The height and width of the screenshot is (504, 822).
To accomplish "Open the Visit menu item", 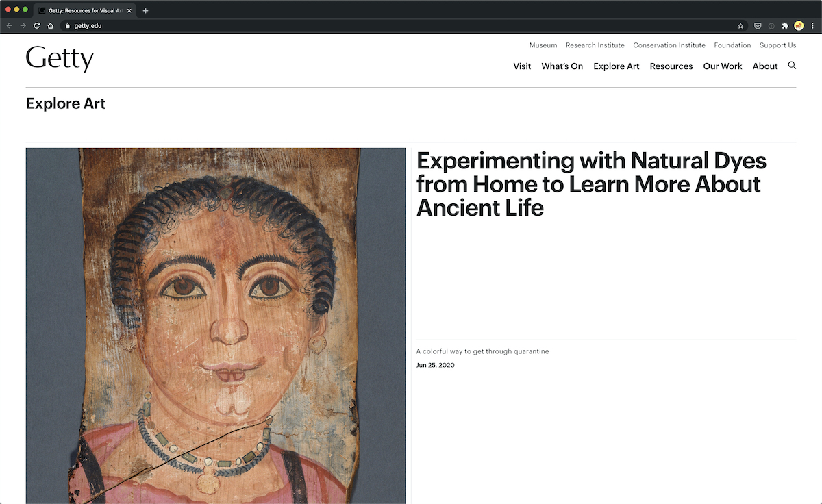I will (x=522, y=66).
